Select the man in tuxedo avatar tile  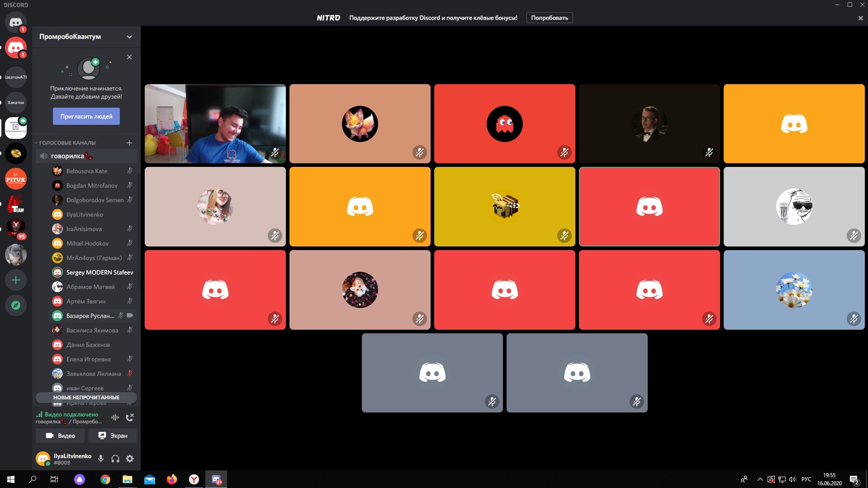click(x=650, y=123)
